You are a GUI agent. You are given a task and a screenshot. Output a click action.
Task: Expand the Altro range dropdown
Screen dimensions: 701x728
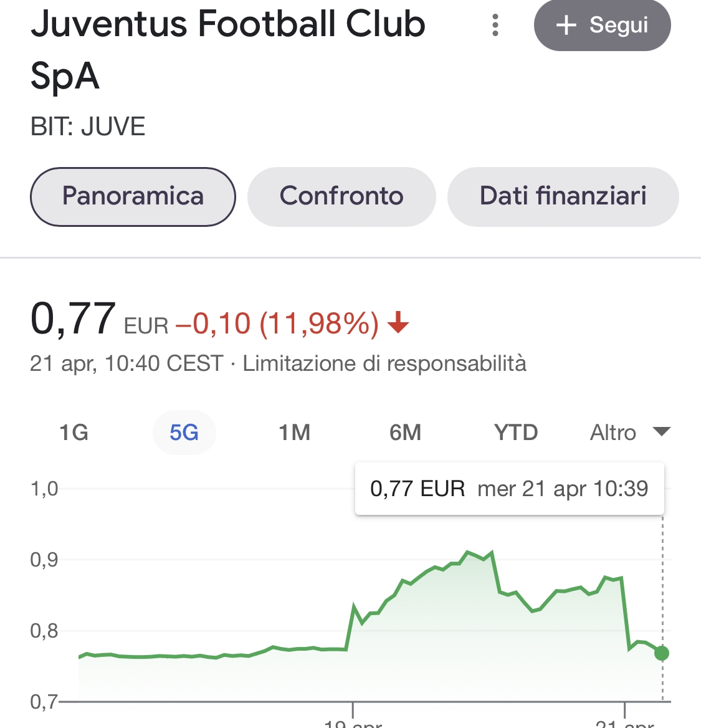[629, 433]
